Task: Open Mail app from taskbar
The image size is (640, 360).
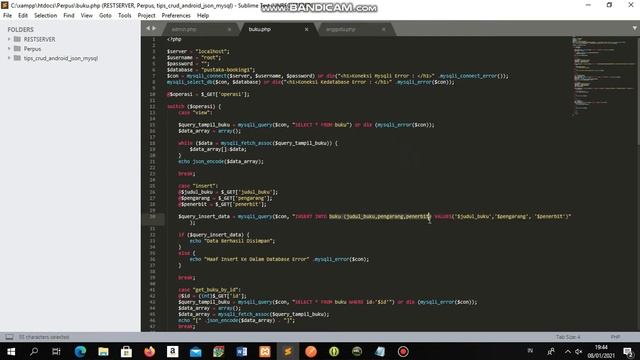Action: point(196,351)
